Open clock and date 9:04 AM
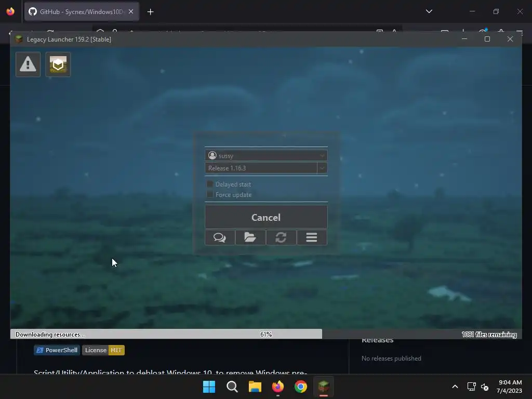 [x=509, y=387]
